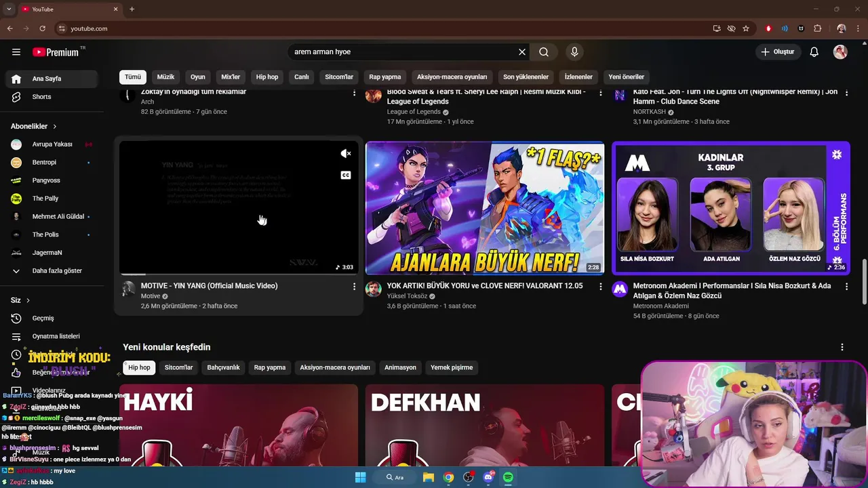Viewport: 868px width, 488px height.
Task: Open options menu for MOTIVE - YIN YANG
Action: click(x=354, y=287)
